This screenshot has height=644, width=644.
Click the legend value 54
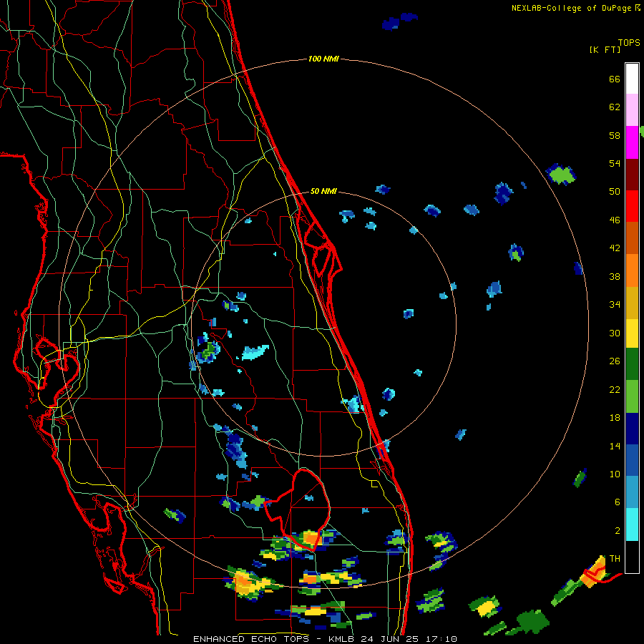pos(615,164)
